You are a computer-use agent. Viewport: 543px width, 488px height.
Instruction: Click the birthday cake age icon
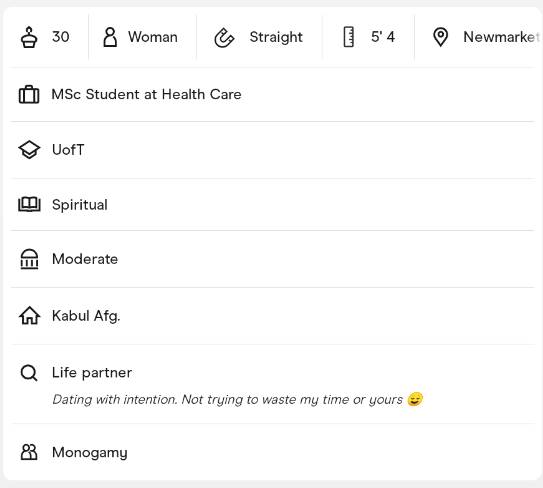point(29,37)
